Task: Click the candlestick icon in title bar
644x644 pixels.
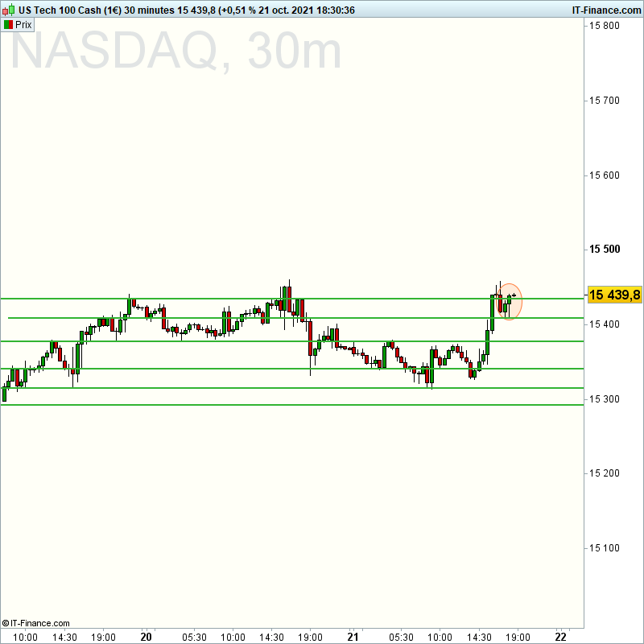Action: pyautogui.click(x=8, y=10)
